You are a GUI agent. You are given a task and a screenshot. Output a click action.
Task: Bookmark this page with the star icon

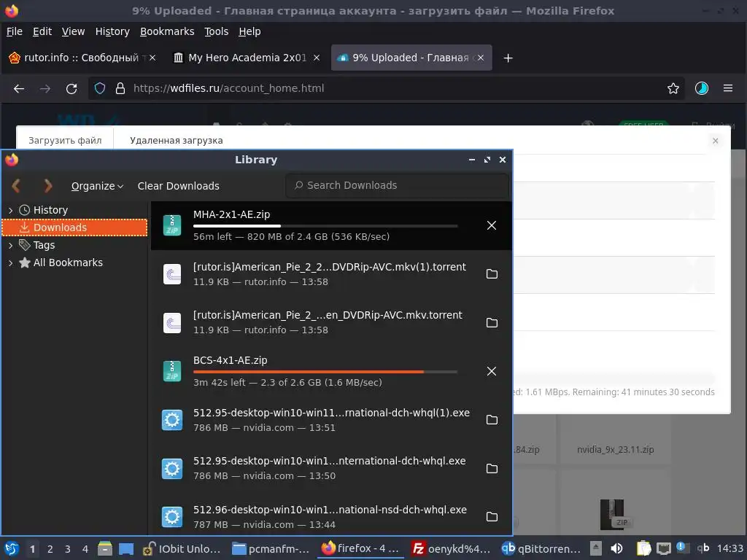pyautogui.click(x=673, y=88)
